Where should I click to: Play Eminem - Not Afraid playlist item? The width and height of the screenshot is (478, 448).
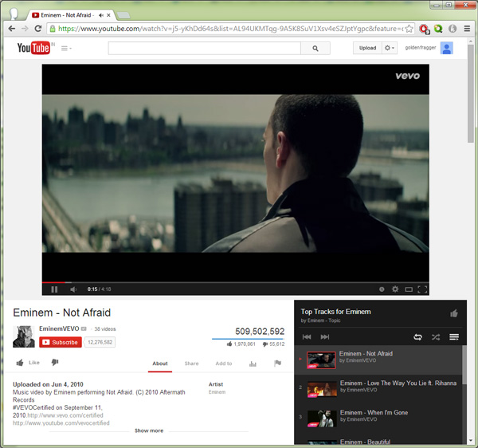tap(378, 360)
